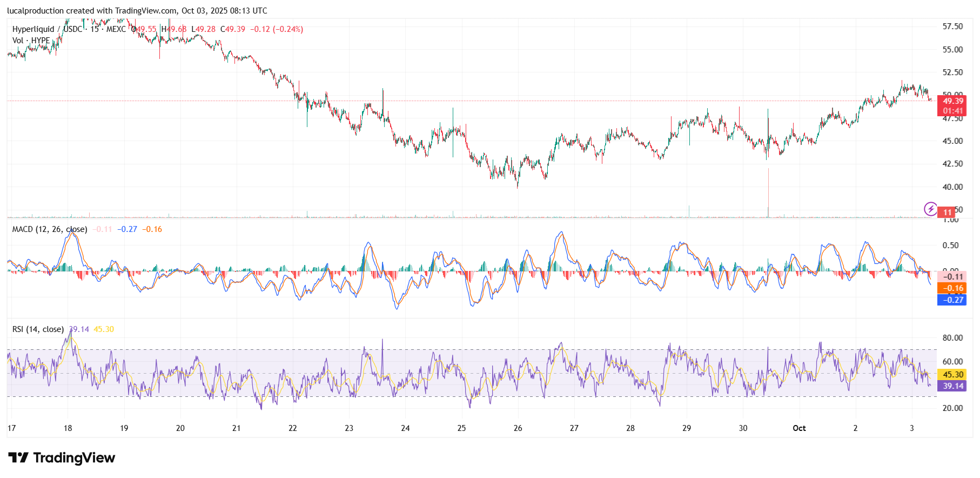The image size is (980, 478).
Task: Click date 26 on the time axis
Action: [x=518, y=428]
